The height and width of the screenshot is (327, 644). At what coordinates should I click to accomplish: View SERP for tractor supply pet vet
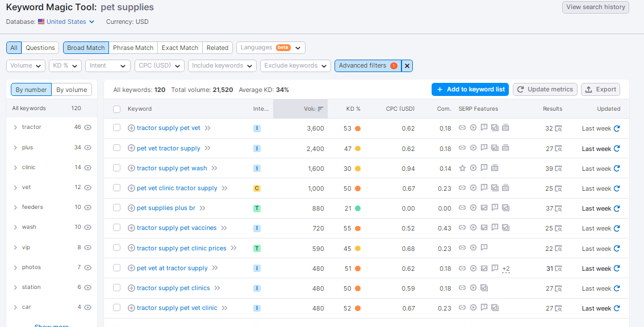pyautogui.click(x=559, y=128)
